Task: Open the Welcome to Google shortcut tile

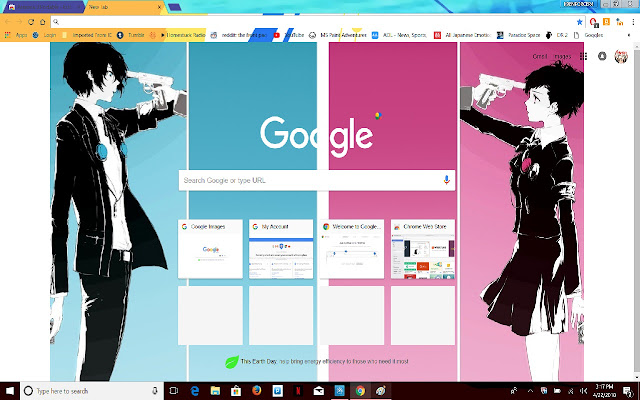Action: tap(352, 249)
